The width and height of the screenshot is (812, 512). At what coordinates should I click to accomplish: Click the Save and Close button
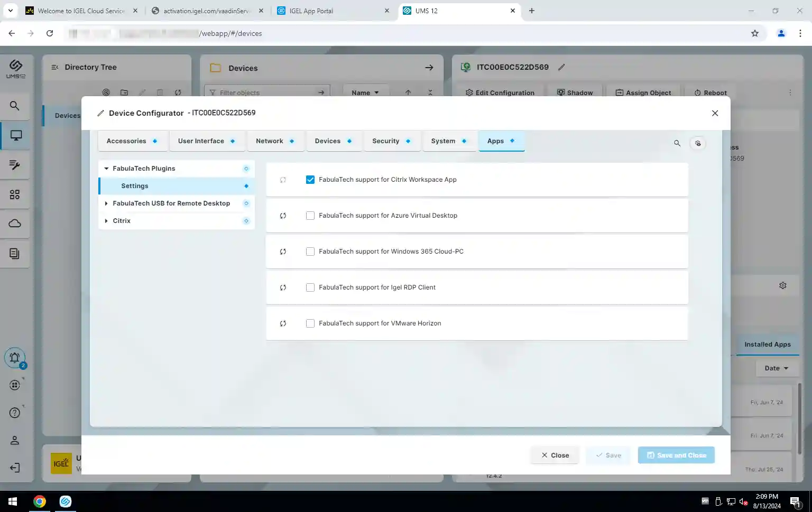(x=676, y=455)
